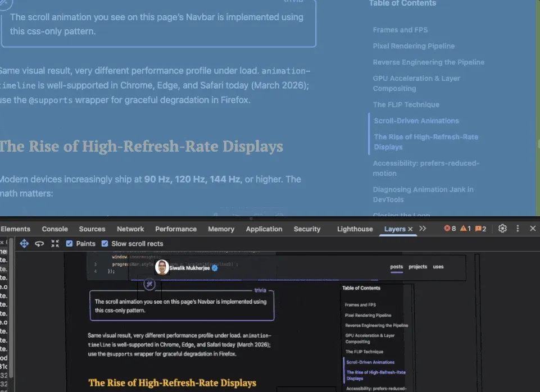
Task: Open the Scroll-Driven Animations link
Action: (x=416, y=120)
